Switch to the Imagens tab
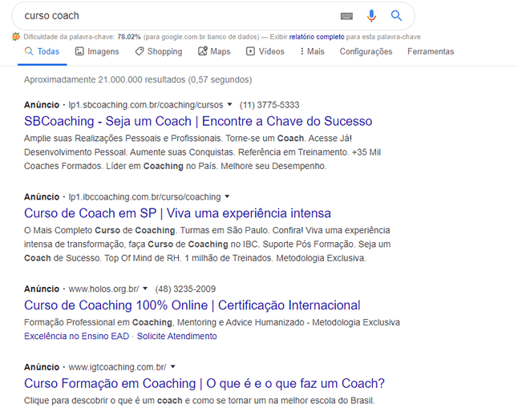518x420 pixels. (x=97, y=51)
